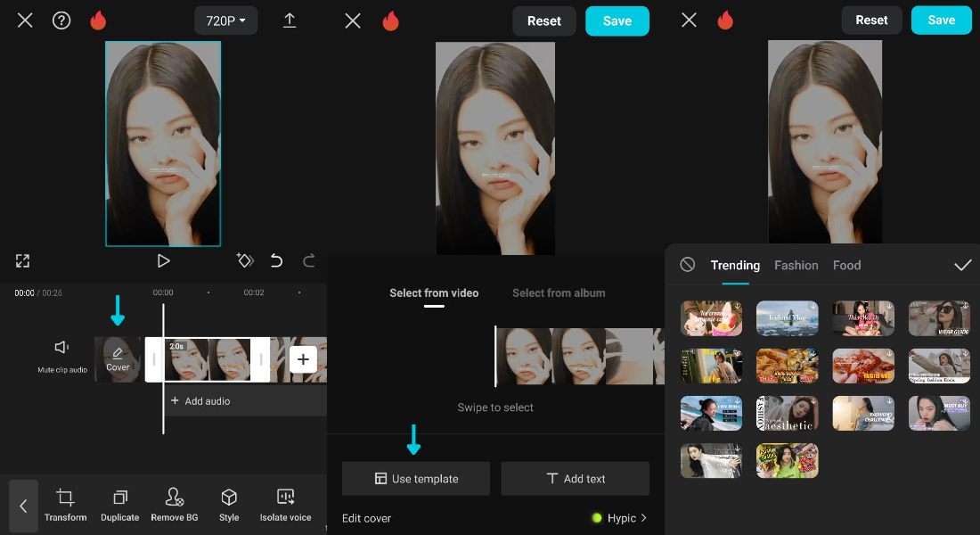Choose the beach photo template

(x=711, y=413)
